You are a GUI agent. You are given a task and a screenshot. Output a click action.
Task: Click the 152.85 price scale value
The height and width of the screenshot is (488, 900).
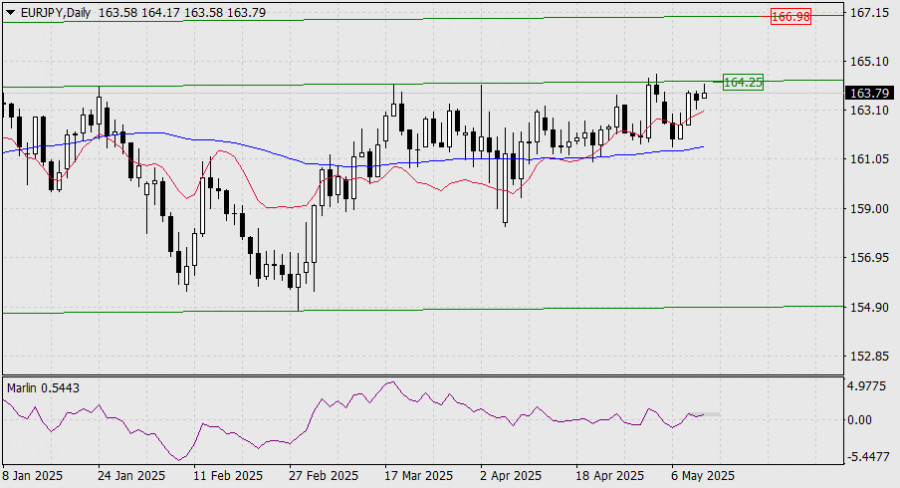869,356
